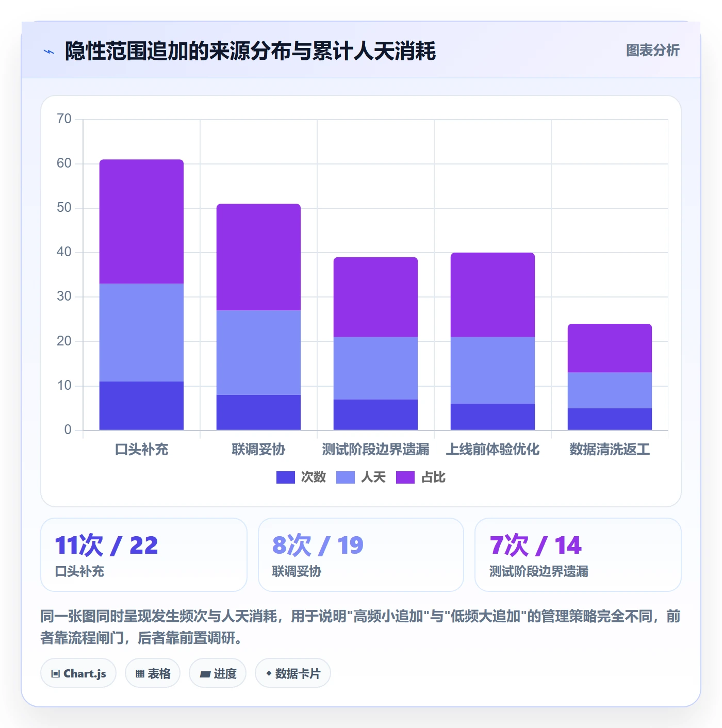Click the 数据卡片 tag chip
This screenshot has height=728, width=722.
tap(293, 673)
